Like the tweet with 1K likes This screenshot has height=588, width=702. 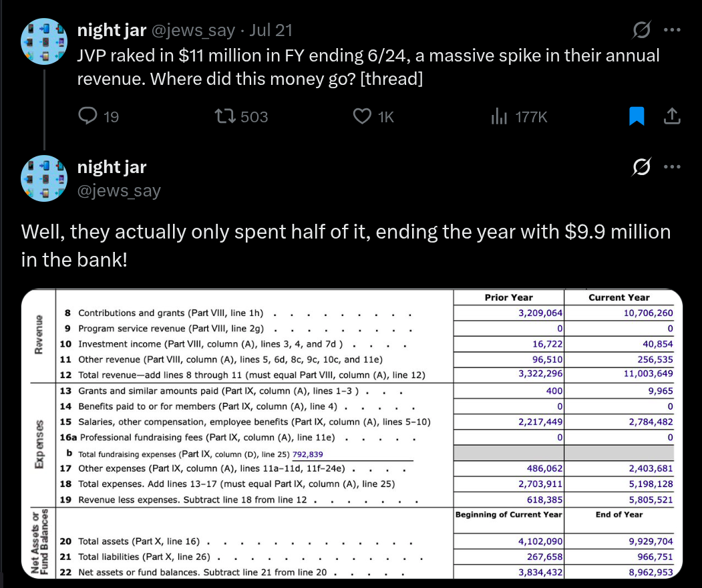coord(362,117)
